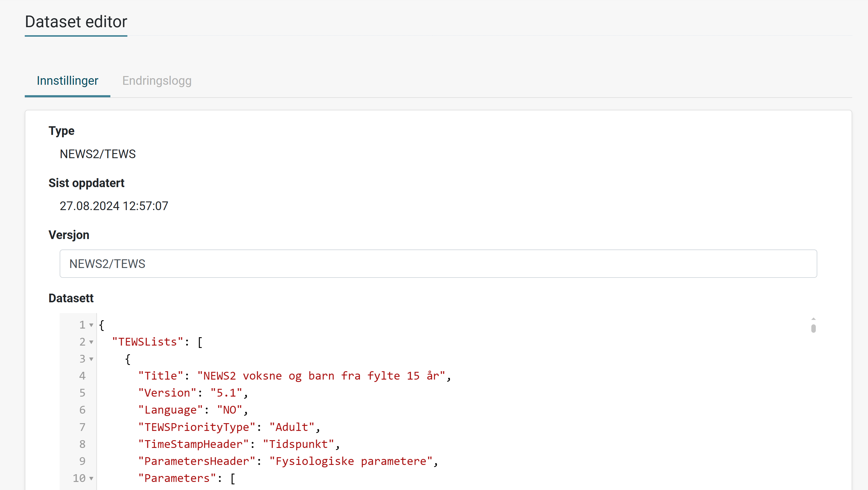
Task: Open the Endringslogg tab
Action: (x=157, y=81)
